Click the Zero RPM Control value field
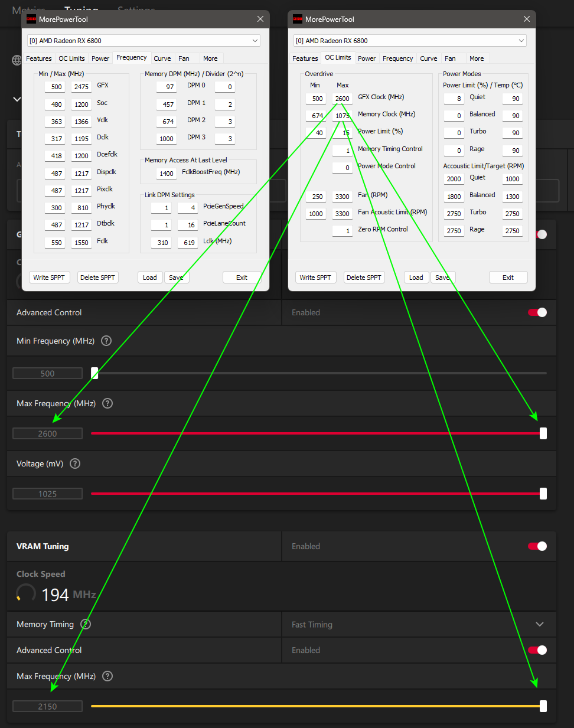 coord(342,231)
